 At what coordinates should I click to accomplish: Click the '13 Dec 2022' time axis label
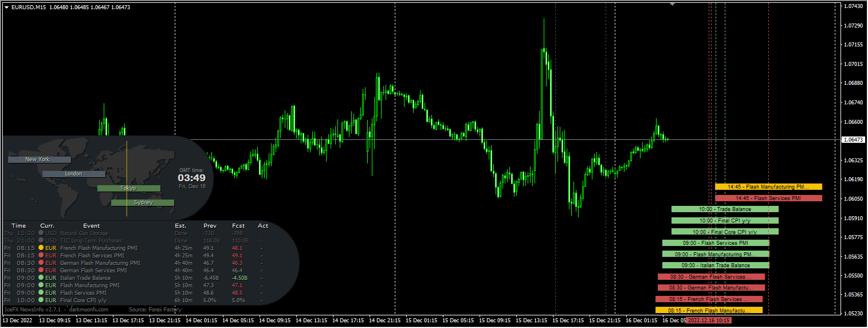(x=18, y=321)
